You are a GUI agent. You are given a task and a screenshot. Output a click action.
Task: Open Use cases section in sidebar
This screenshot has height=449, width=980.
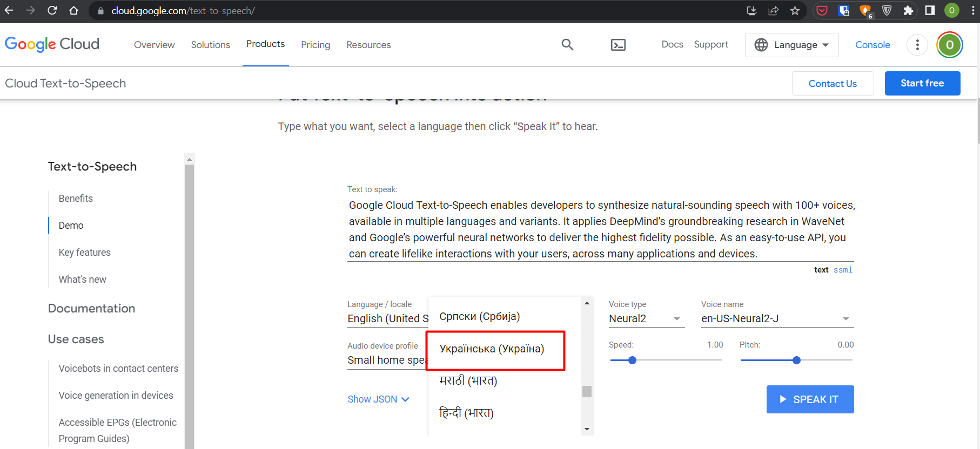coord(76,339)
